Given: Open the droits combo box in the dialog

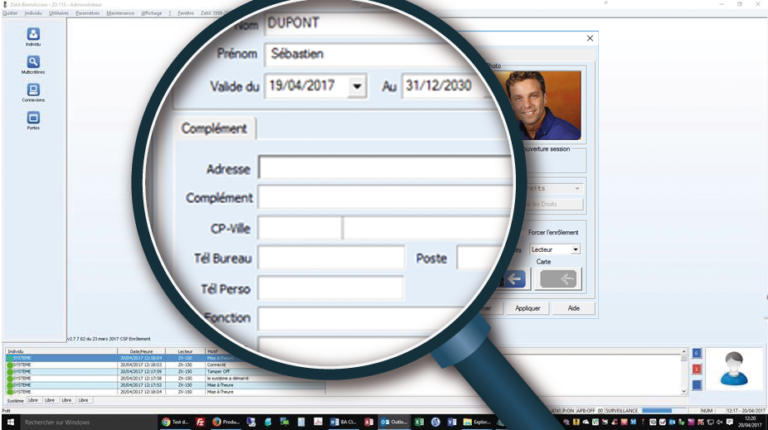Looking at the screenshot, I should (x=552, y=189).
